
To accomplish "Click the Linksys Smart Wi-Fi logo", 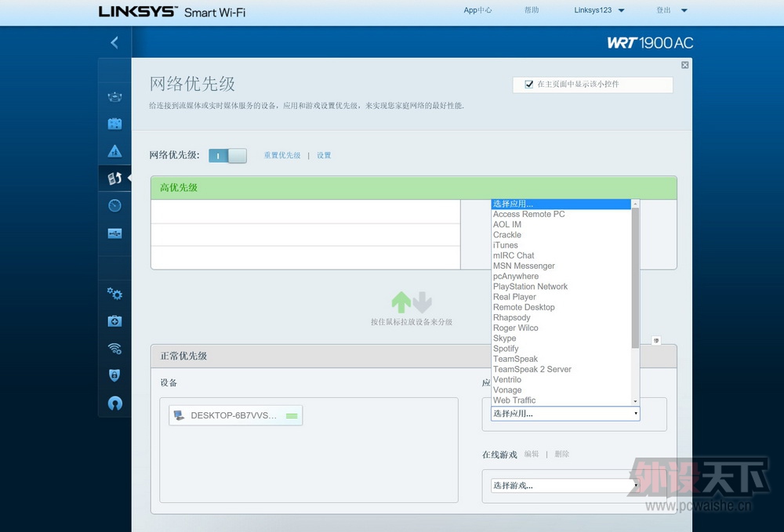I will click(x=172, y=12).
